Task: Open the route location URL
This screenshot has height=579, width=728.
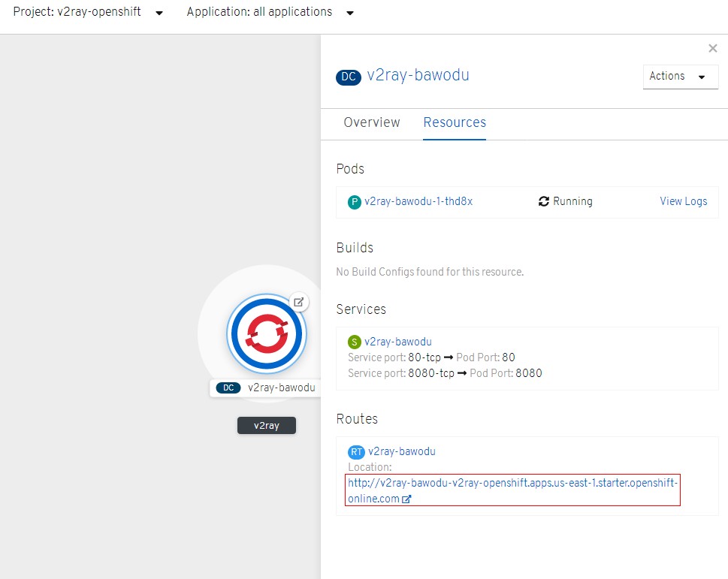Action: coord(512,490)
